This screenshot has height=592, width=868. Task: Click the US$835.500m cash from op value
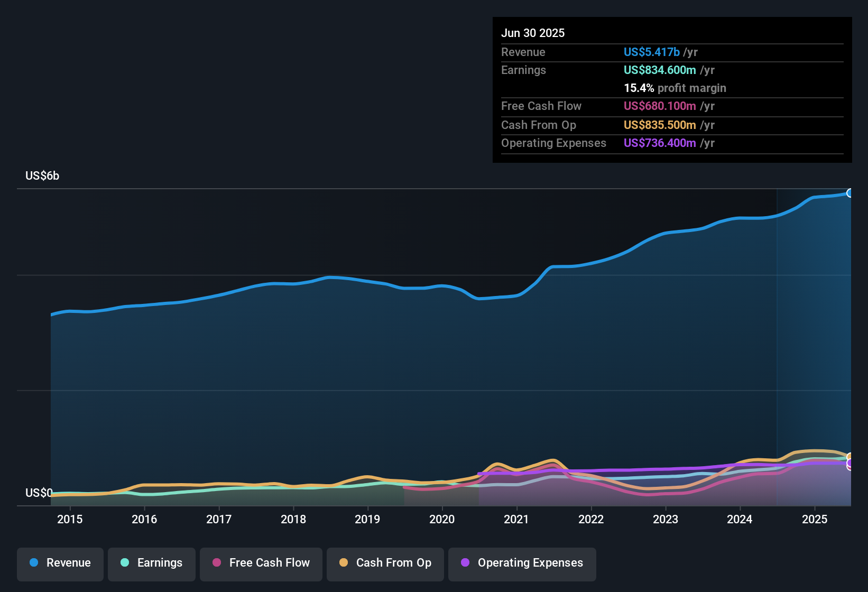660,125
